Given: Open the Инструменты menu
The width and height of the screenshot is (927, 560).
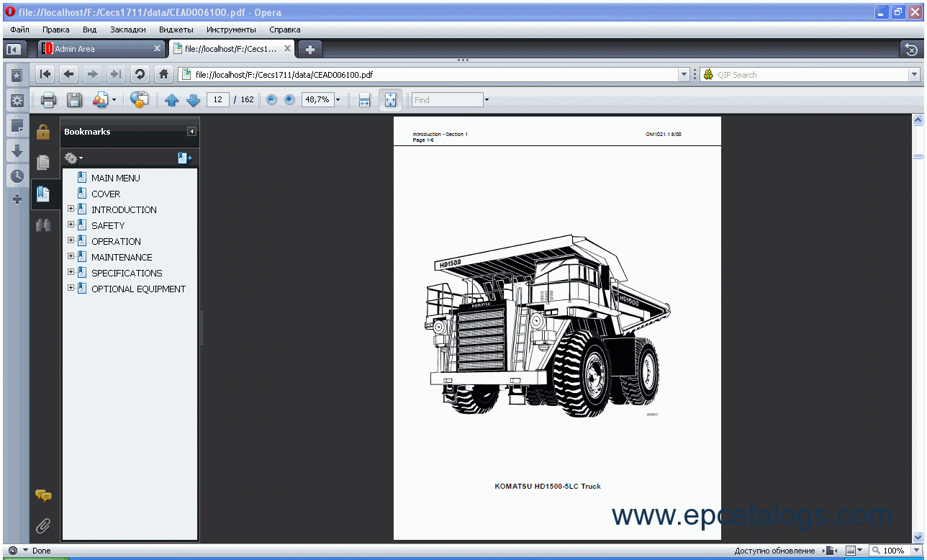Looking at the screenshot, I should 231,30.
